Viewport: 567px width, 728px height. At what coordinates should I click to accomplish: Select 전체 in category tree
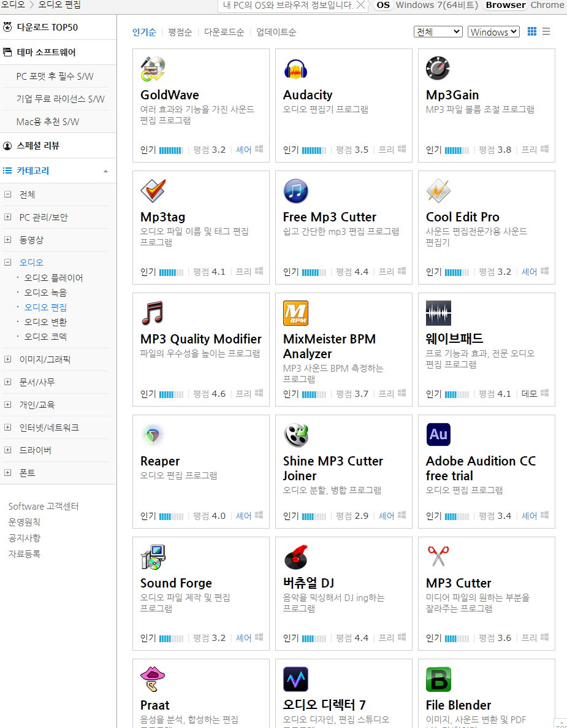pyautogui.click(x=27, y=194)
